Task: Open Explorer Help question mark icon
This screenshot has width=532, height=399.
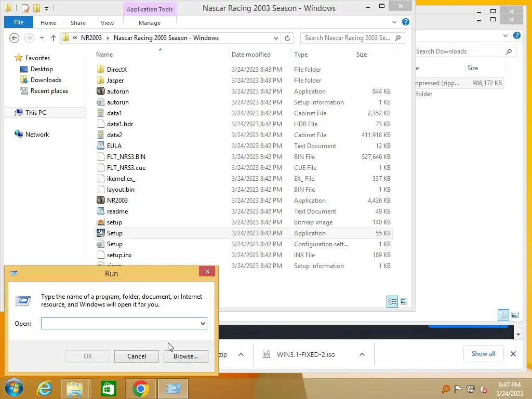Action: coord(405,22)
